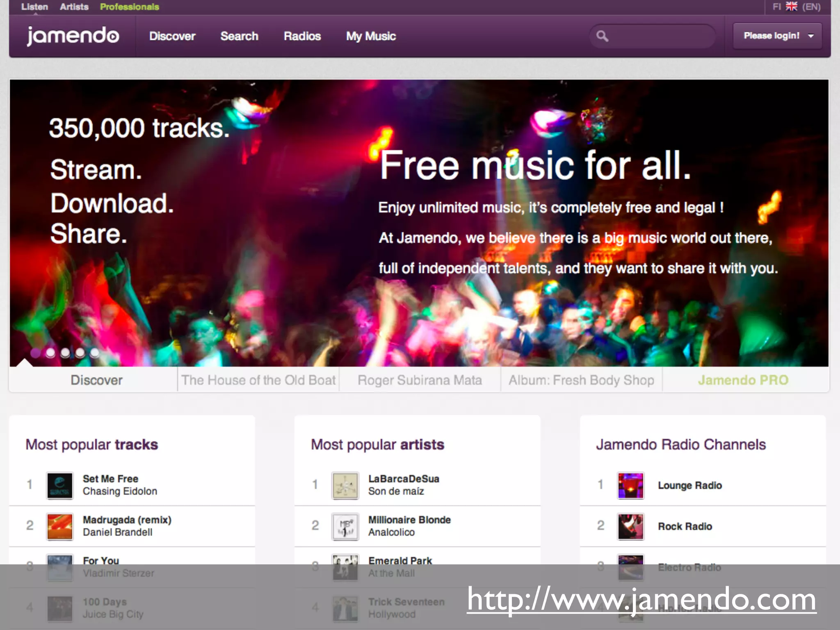Select The House of the Old Boat tab
Viewport: 840px width, 630px height.
tap(258, 380)
